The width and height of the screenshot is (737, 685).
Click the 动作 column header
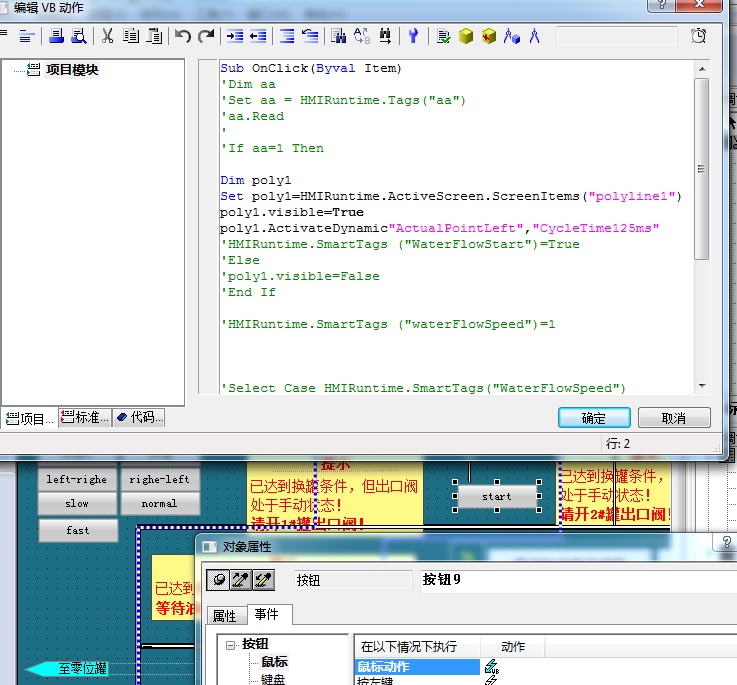(x=513, y=646)
